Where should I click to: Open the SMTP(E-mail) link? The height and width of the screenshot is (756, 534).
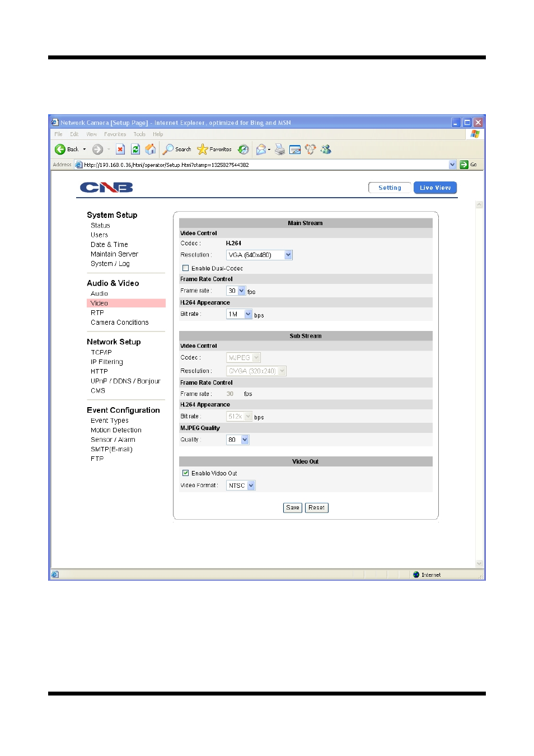(111, 450)
